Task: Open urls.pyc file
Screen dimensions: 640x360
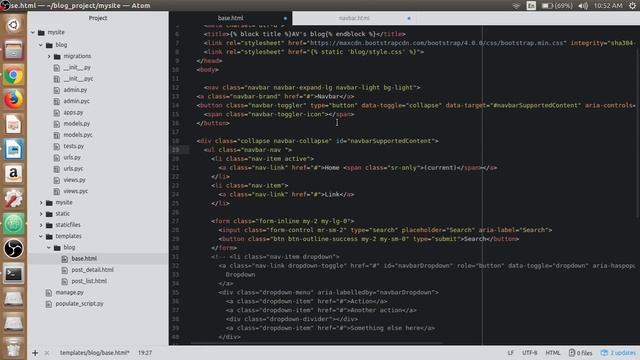Action: pos(73,169)
